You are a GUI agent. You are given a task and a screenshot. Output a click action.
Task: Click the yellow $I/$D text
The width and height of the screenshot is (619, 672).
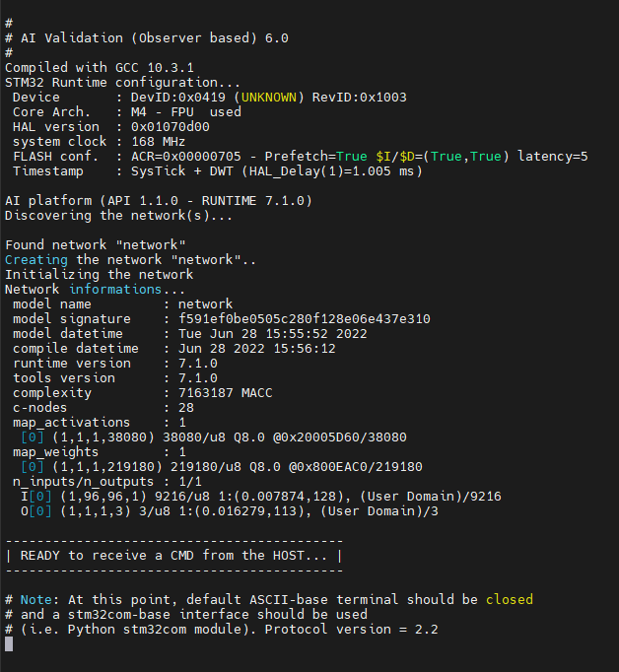pyautogui.click(x=395, y=157)
